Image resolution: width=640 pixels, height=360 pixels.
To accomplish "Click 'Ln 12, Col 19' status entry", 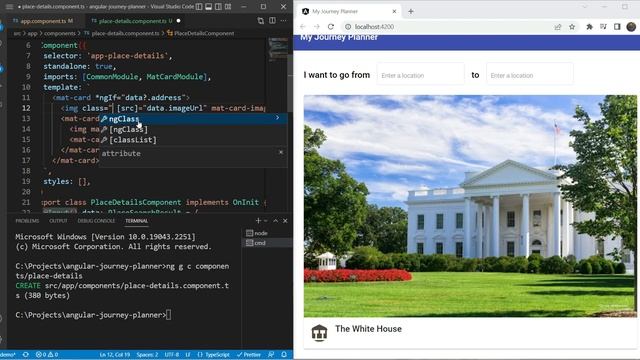I will click(x=115, y=355).
